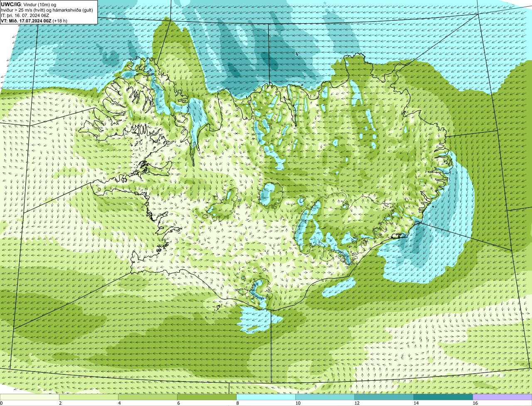Screen dimensions: 532x406
Task: Click the light green 2–4 m/s legend swatch
Action: pos(89,397)
